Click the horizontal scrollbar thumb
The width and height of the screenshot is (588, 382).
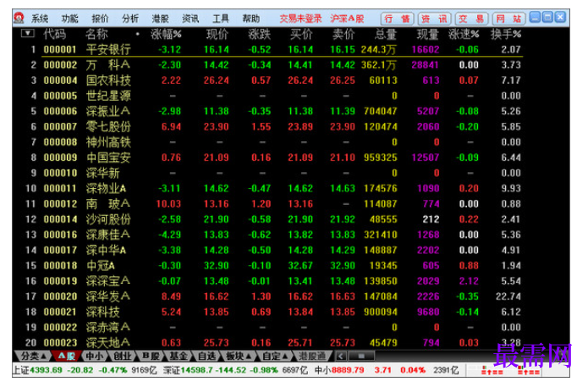[x=360, y=356]
